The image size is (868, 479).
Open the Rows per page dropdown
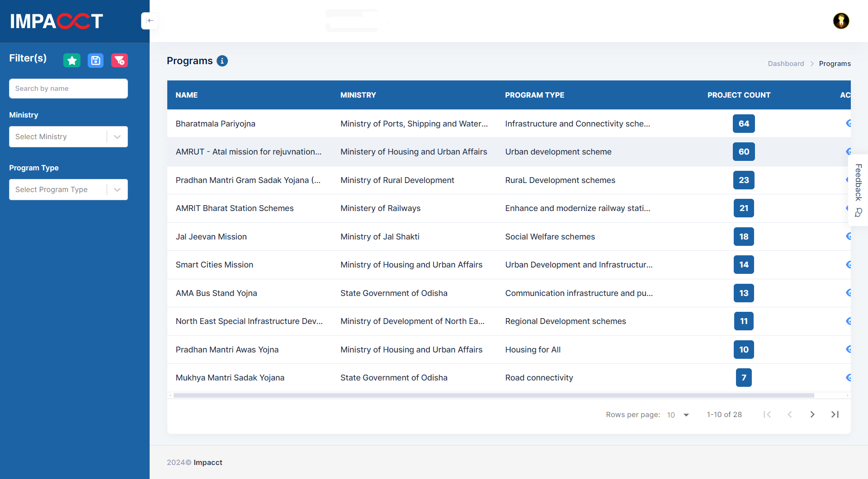coord(678,415)
